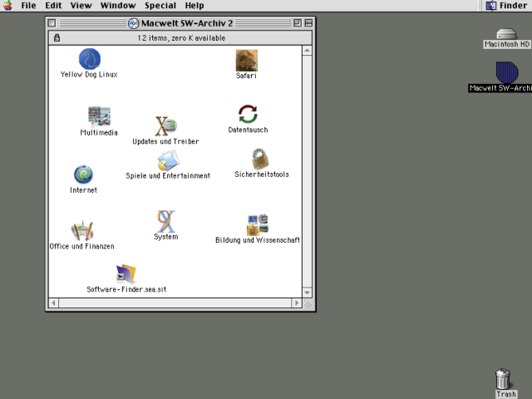532x399 pixels.
Task: Select the Safari lion icon
Action: (247, 61)
